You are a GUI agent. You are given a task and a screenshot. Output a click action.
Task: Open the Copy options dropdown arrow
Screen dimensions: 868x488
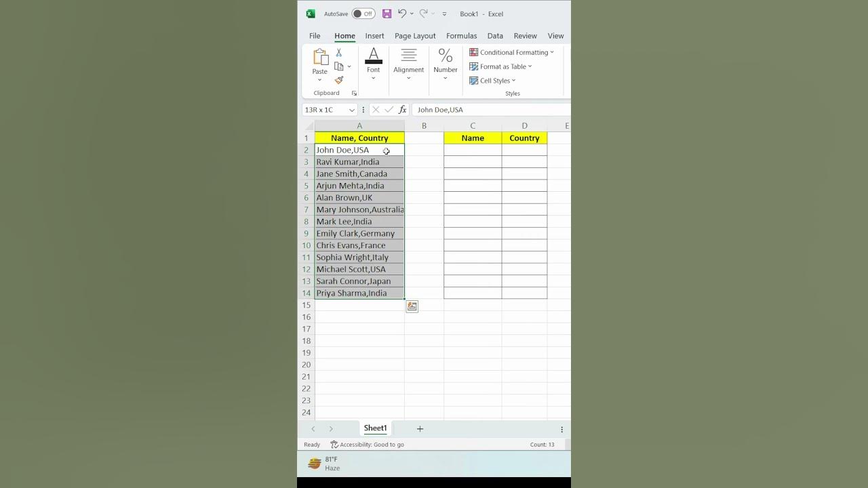pos(349,66)
